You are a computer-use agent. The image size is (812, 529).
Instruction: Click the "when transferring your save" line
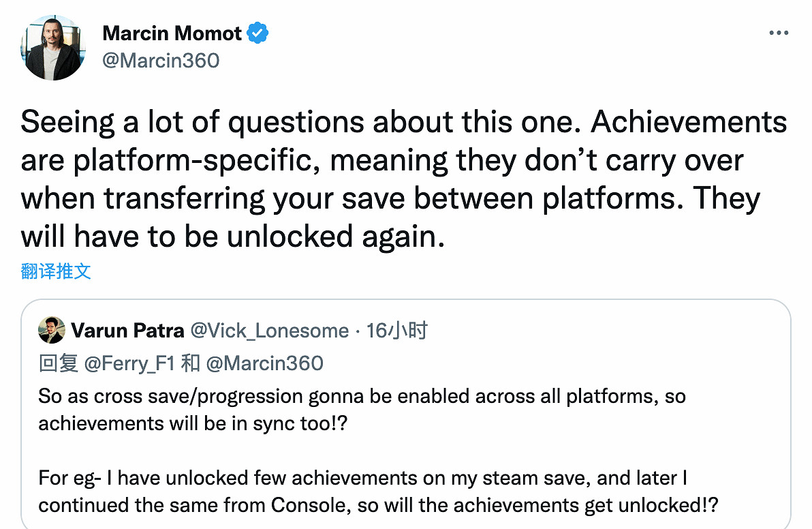coord(390,198)
